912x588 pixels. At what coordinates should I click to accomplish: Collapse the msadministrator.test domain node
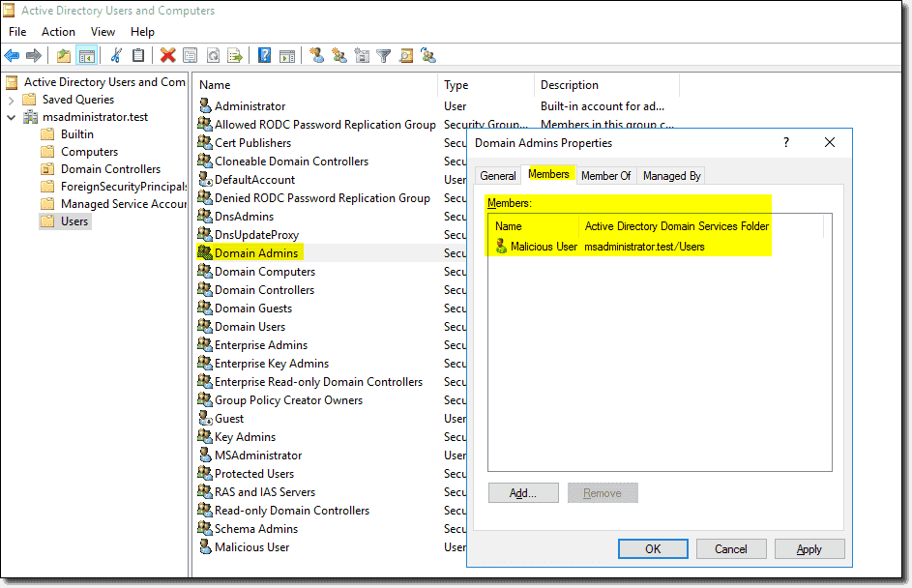pyautogui.click(x=11, y=117)
